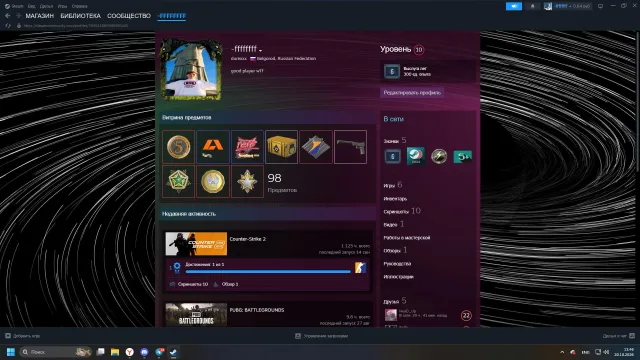
Task: Open the level 10 badge circle
Action: 418,50
